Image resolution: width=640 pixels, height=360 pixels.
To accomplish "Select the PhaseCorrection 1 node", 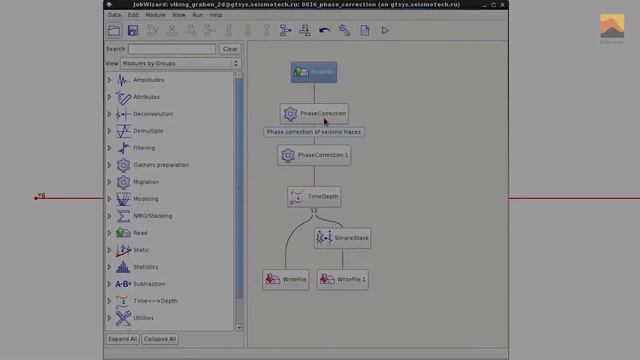I will pos(314,155).
